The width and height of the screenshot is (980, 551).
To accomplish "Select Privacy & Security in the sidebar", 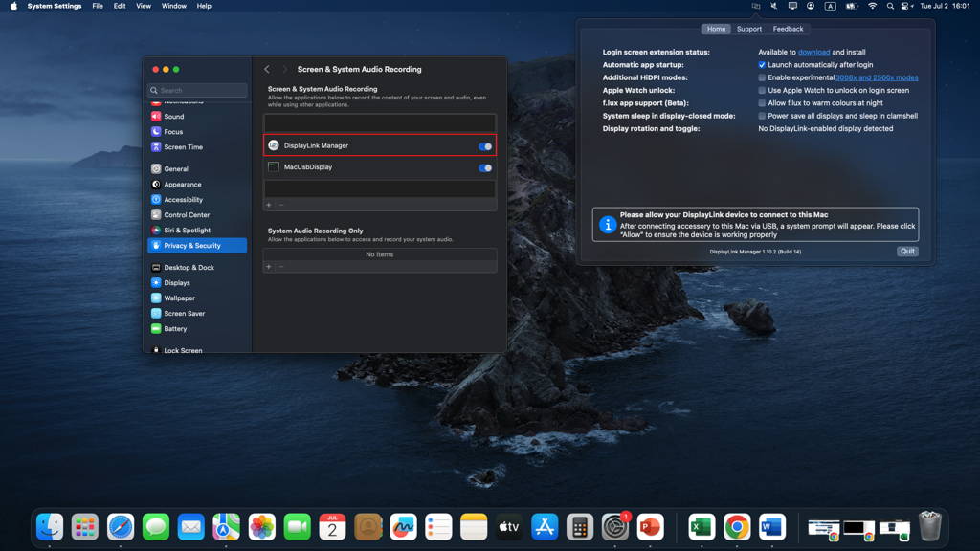I will pyautogui.click(x=197, y=246).
